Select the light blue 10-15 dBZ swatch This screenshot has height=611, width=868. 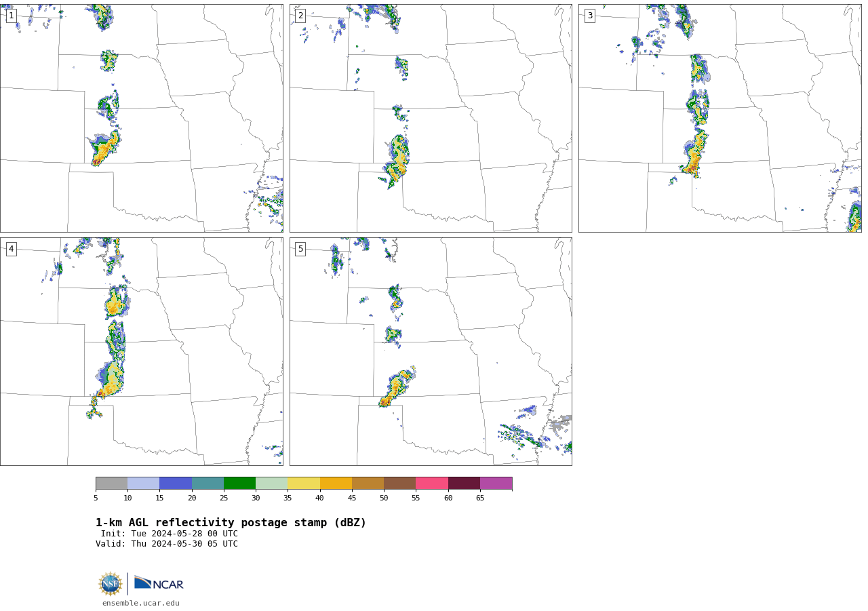[144, 484]
